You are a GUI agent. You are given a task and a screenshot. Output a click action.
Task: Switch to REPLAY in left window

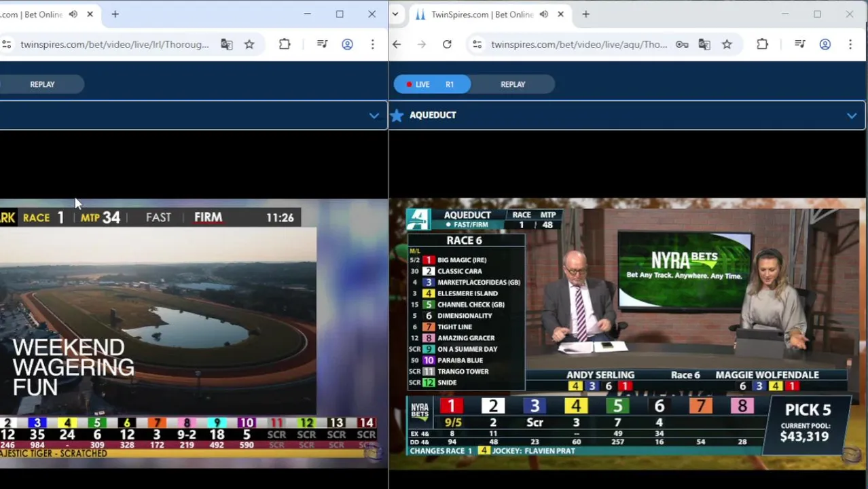click(x=42, y=84)
